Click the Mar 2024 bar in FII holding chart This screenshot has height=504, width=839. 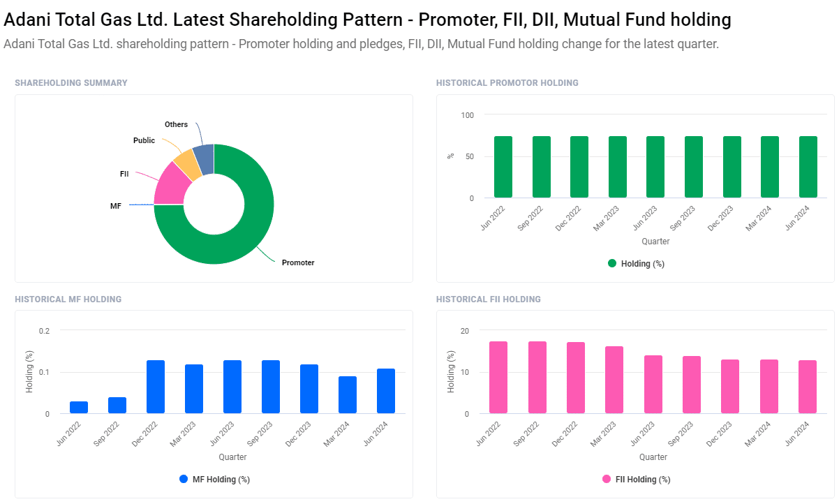pos(769,387)
